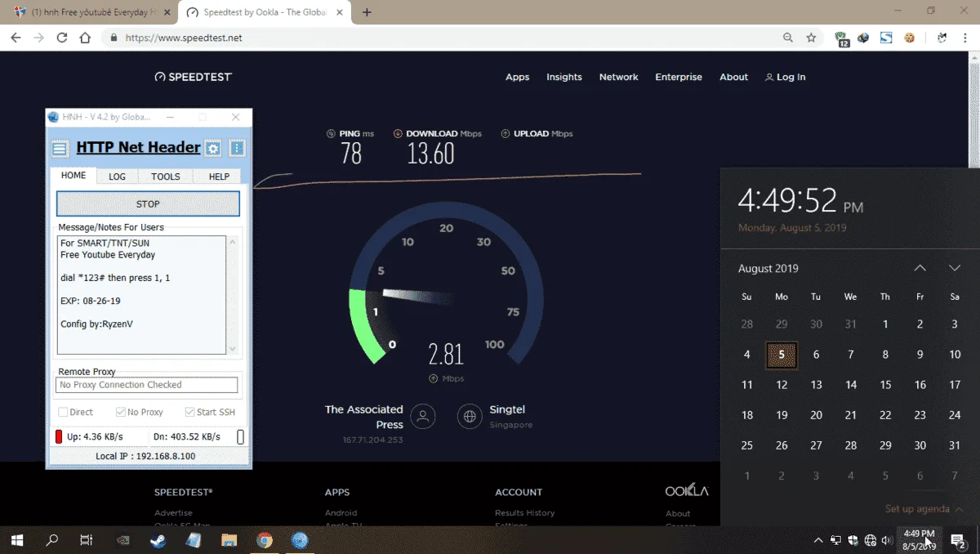Open a new browser tab
The image size is (980, 554).
[x=367, y=12]
